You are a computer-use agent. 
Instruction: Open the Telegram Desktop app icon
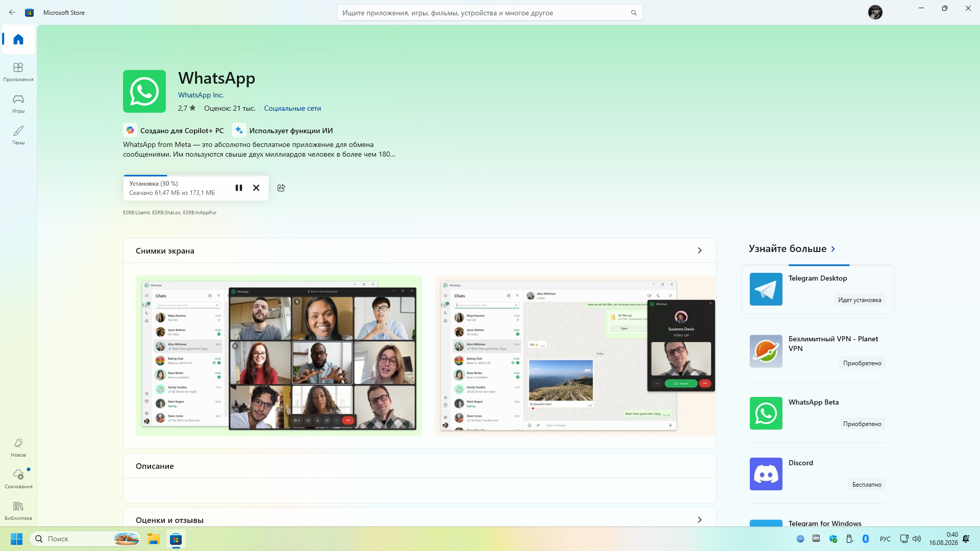pos(766,289)
